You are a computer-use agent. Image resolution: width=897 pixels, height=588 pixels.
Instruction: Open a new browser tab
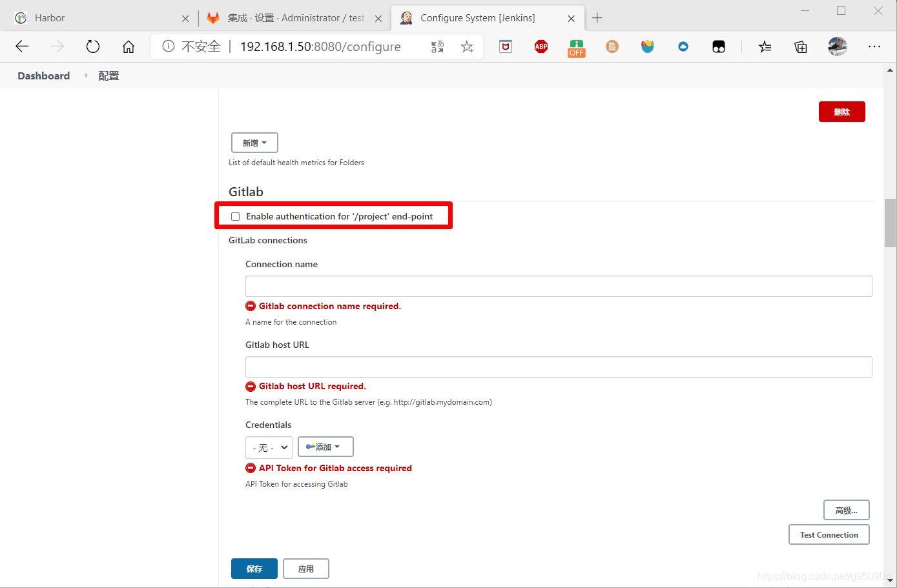597,18
